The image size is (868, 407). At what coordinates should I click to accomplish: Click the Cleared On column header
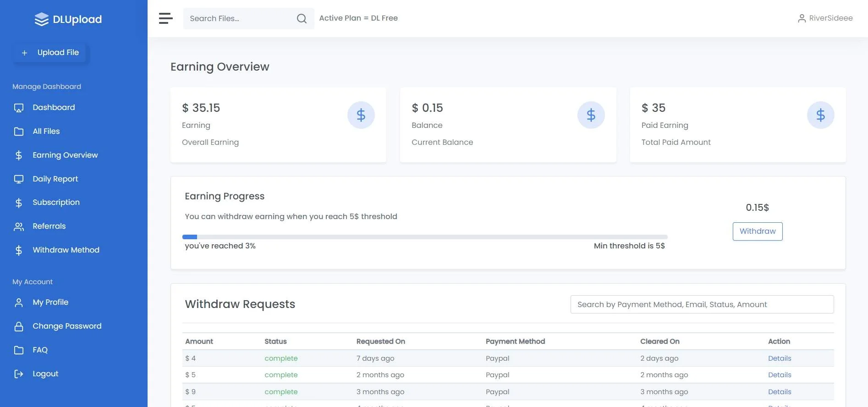click(x=660, y=341)
